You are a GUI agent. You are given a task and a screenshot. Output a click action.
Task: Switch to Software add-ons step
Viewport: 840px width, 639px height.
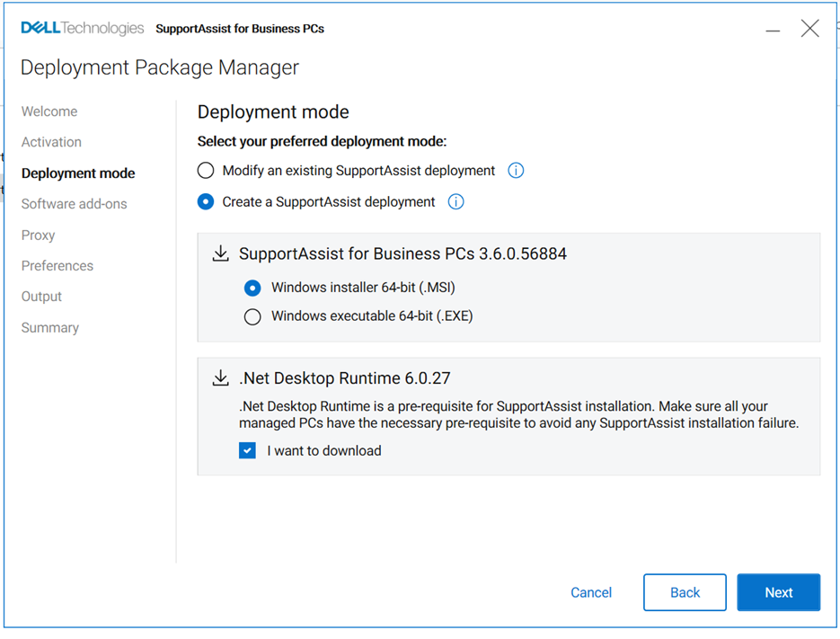coord(75,204)
